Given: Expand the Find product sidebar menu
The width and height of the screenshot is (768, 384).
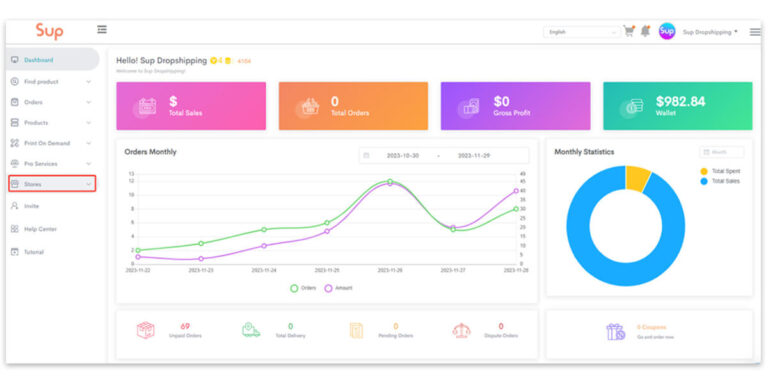Looking at the screenshot, I should [51, 82].
